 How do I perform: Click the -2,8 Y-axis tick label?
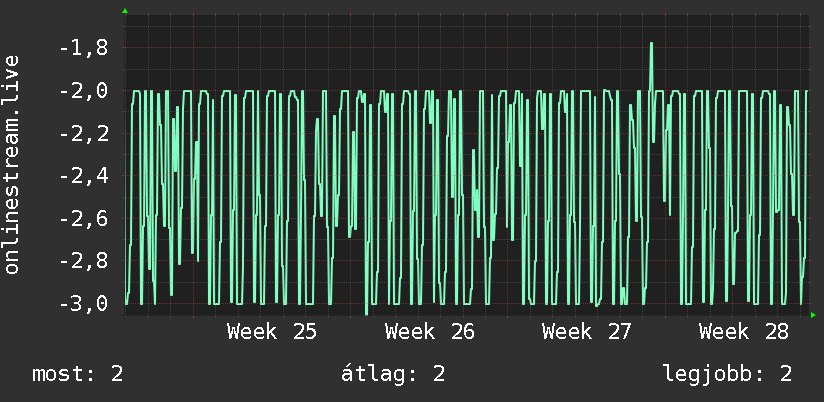click(x=84, y=262)
